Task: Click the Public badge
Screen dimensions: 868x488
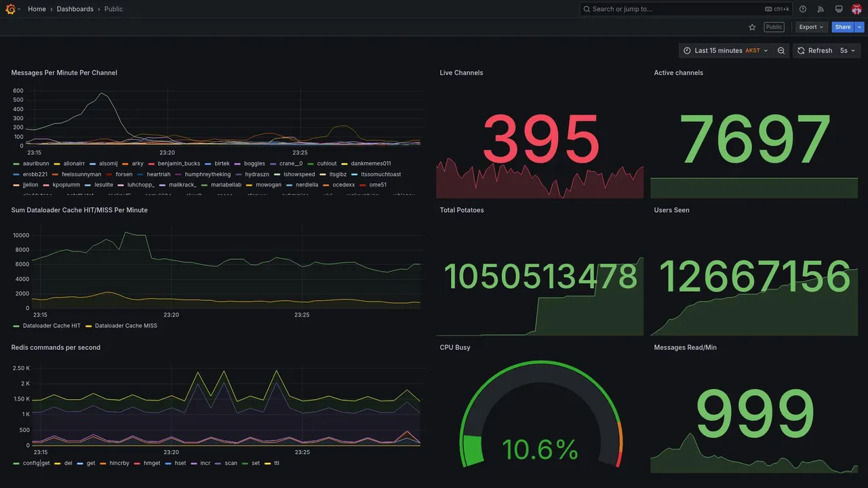Action: pos(774,27)
